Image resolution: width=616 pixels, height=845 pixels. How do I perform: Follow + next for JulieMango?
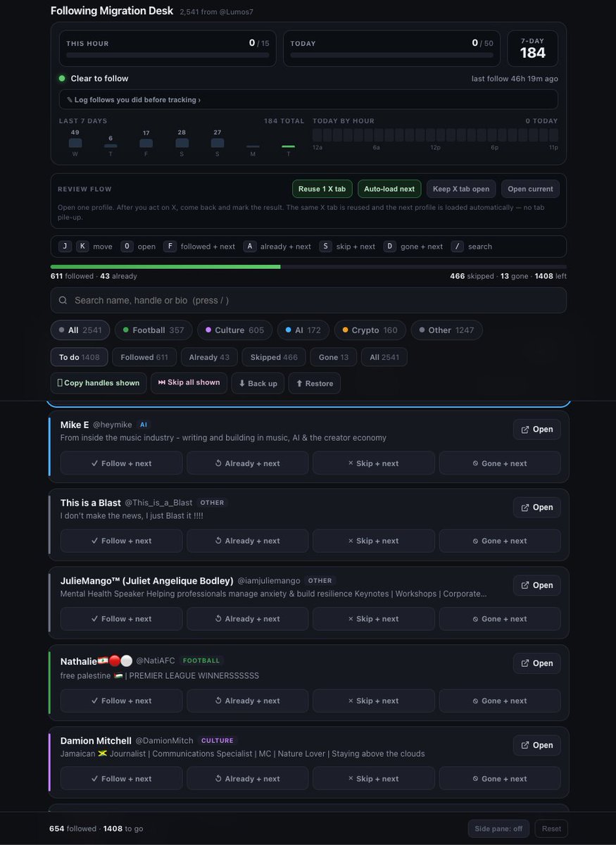click(x=121, y=619)
